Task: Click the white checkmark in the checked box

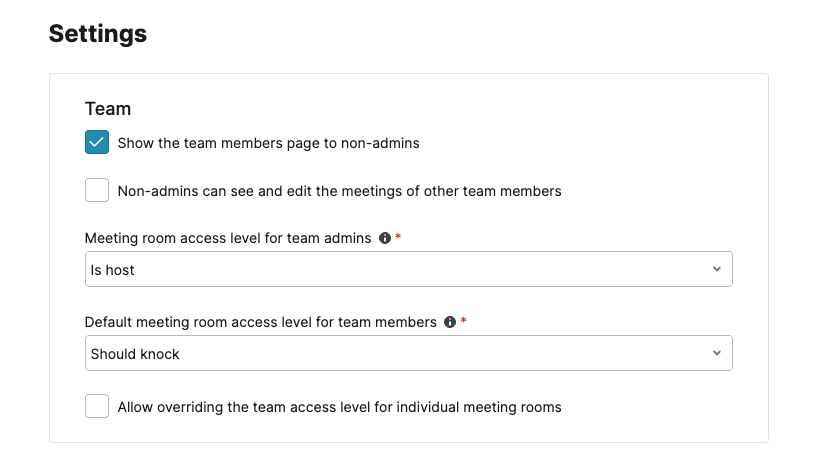Action: point(97,143)
